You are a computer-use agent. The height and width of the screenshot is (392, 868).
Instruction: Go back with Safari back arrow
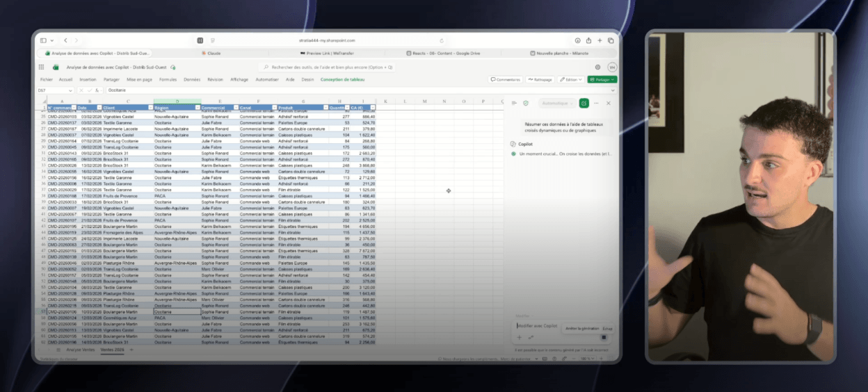(x=65, y=40)
